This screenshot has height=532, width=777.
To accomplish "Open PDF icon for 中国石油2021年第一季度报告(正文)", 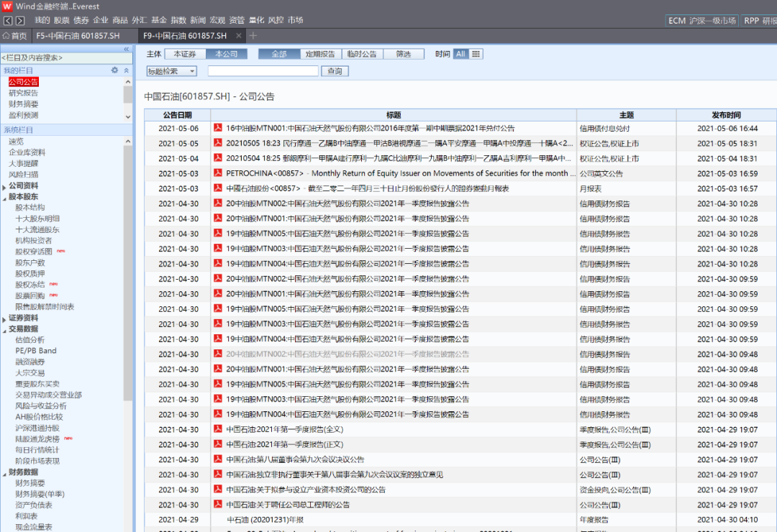I will click(217, 444).
